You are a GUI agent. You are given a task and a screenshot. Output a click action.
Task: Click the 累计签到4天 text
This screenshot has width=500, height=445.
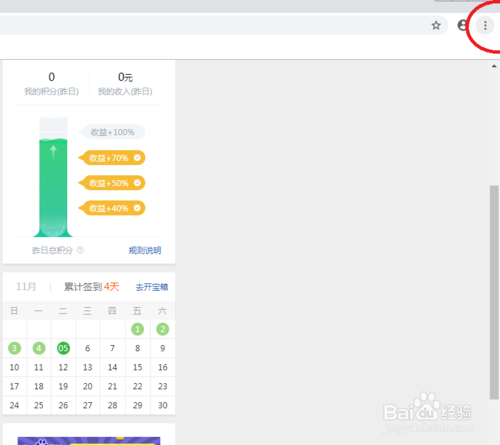tap(92, 287)
